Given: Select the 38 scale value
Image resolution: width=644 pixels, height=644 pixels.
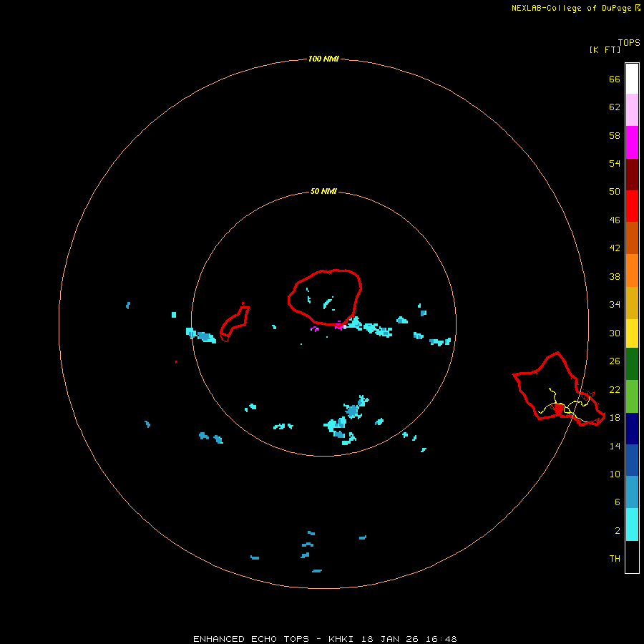Looking at the screenshot, I should [615, 277].
